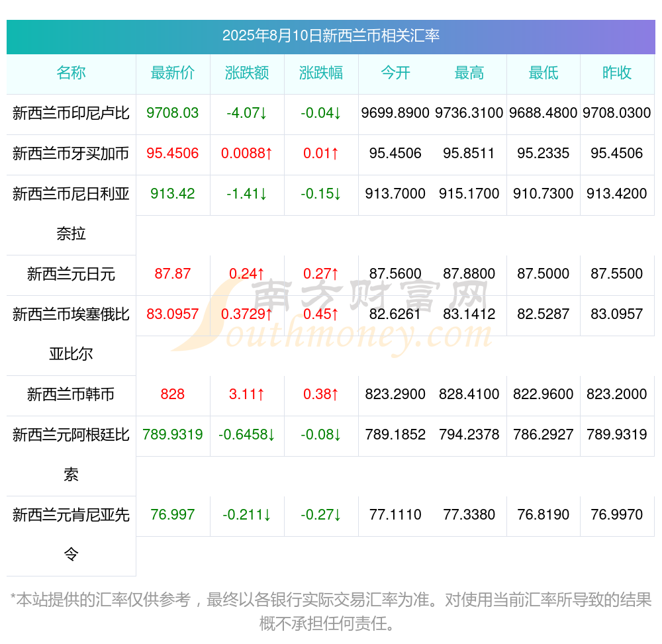The image size is (662, 644).
Task: Click change amount -1.41↓
Action: tap(247, 194)
